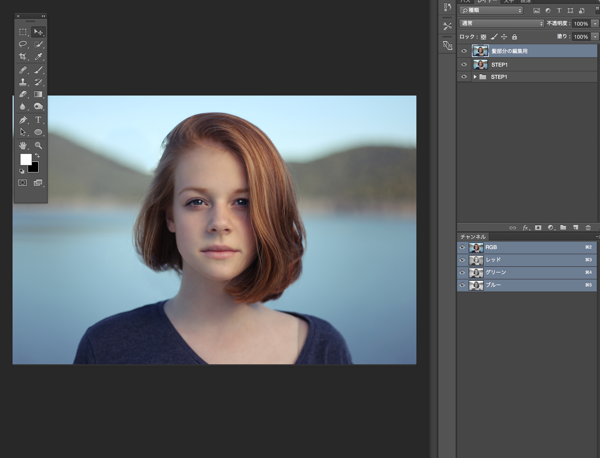Select the Crop tool
This screenshot has height=458, width=600.
(23, 57)
